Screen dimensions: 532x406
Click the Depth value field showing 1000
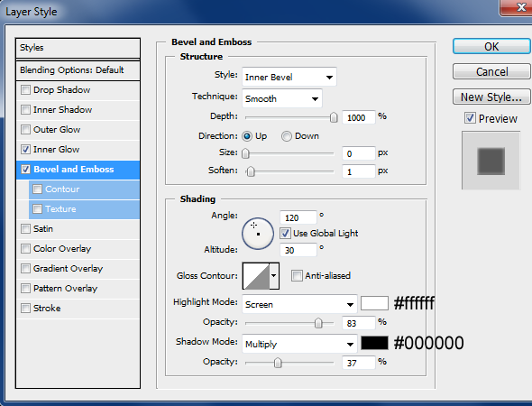(359, 117)
